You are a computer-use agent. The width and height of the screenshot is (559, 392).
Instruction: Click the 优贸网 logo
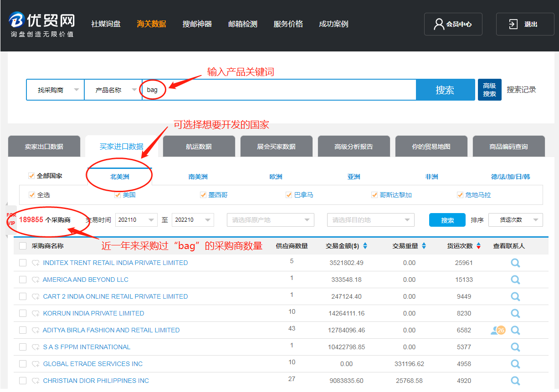coord(41,25)
